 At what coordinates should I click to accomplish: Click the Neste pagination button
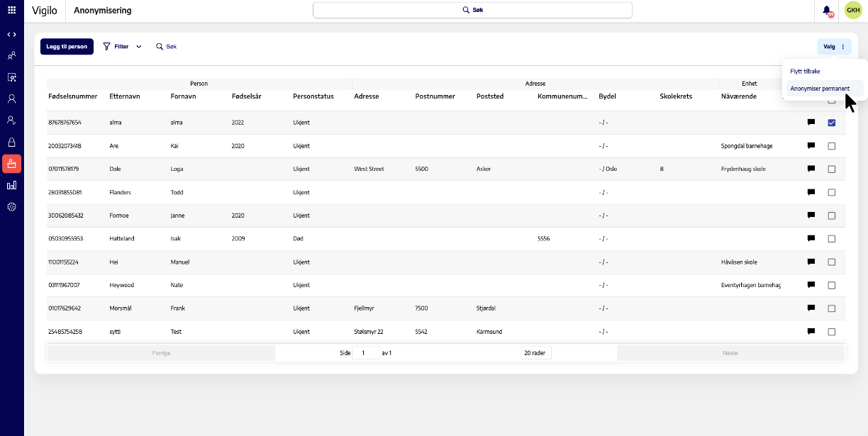click(730, 352)
